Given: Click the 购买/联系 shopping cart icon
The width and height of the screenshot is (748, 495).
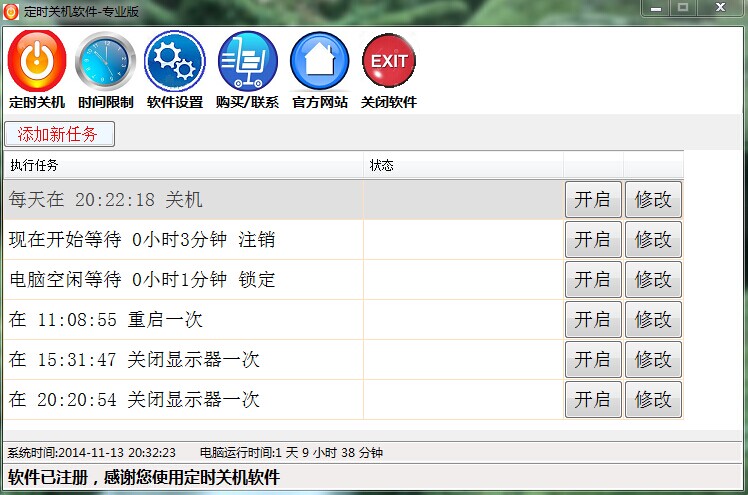Looking at the screenshot, I should (x=247, y=61).
